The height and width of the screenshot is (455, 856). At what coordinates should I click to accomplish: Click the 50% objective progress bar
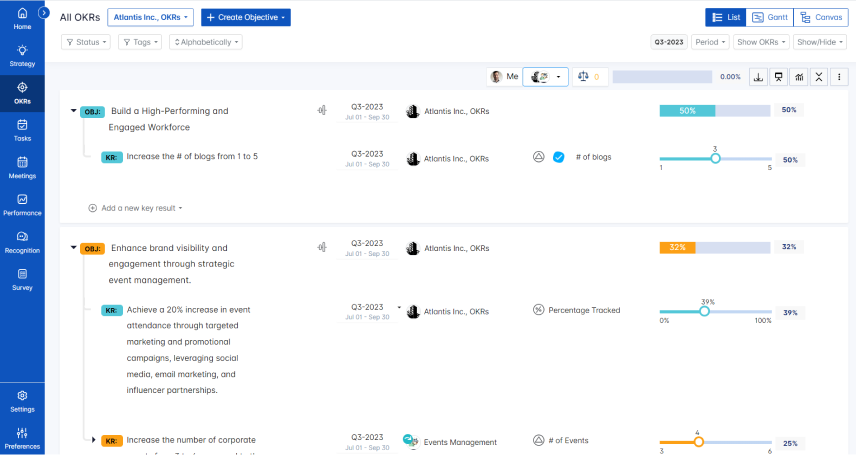point(715,110)
